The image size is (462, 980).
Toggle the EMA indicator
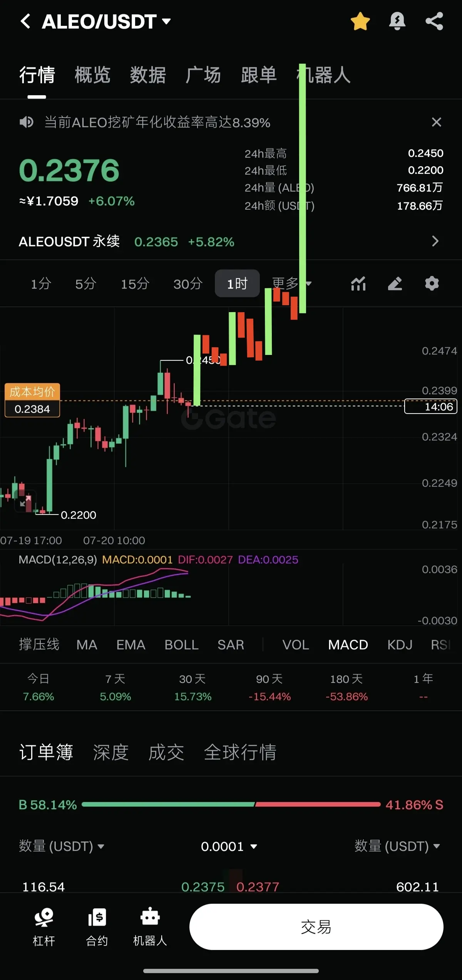[131, 645]
